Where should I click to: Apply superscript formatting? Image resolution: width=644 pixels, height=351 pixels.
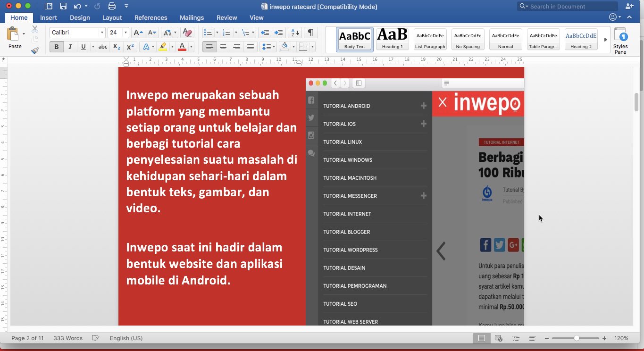click(x=130, y=47)
